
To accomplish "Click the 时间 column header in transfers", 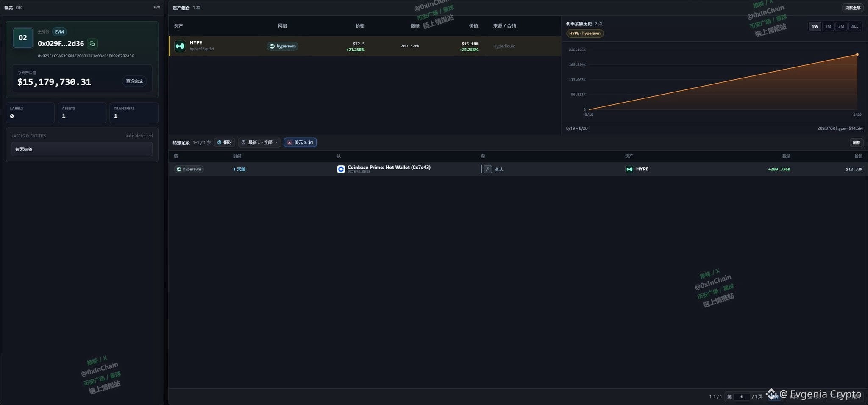I will click(x=237, y=156).
